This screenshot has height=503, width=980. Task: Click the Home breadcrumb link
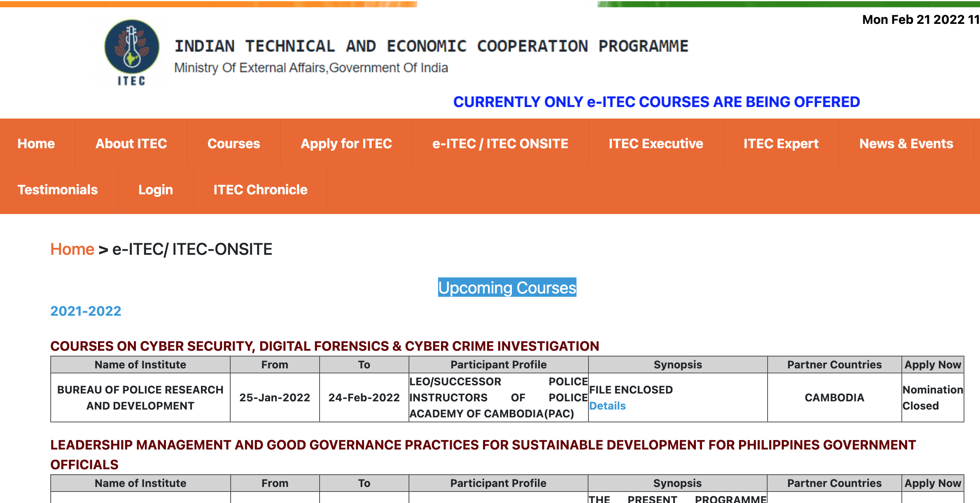[x=72, y=249]
